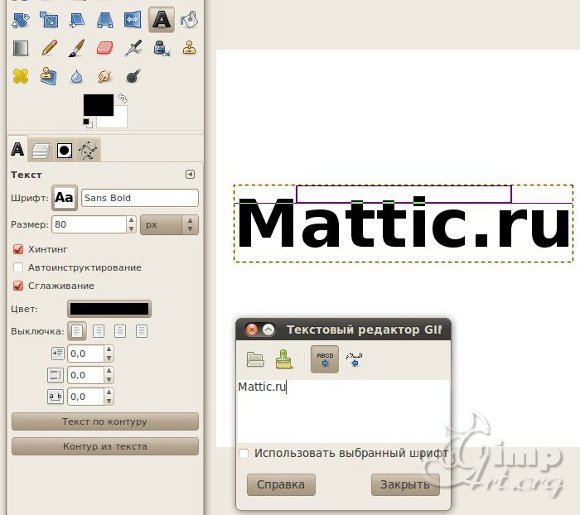Click the Закрыть button
Screen dimensions: 580x515
pyautogui.click(x=405, y=484)
